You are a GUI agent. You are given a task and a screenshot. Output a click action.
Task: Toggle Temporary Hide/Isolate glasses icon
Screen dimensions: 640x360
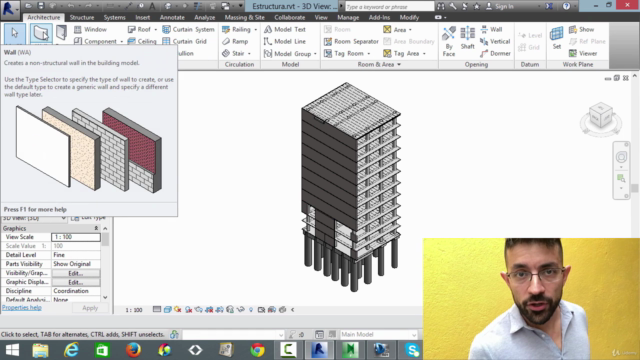click(240, 310)
